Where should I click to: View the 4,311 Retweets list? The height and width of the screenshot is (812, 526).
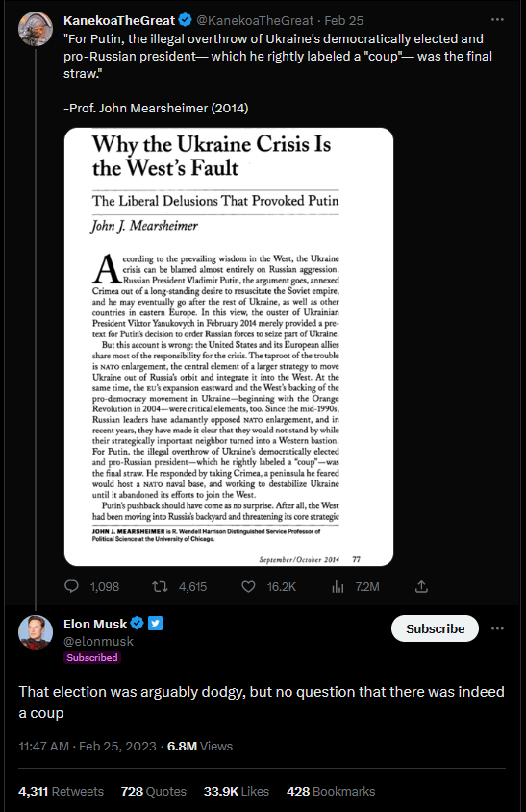pyautogui.click(x=62, y=791)
